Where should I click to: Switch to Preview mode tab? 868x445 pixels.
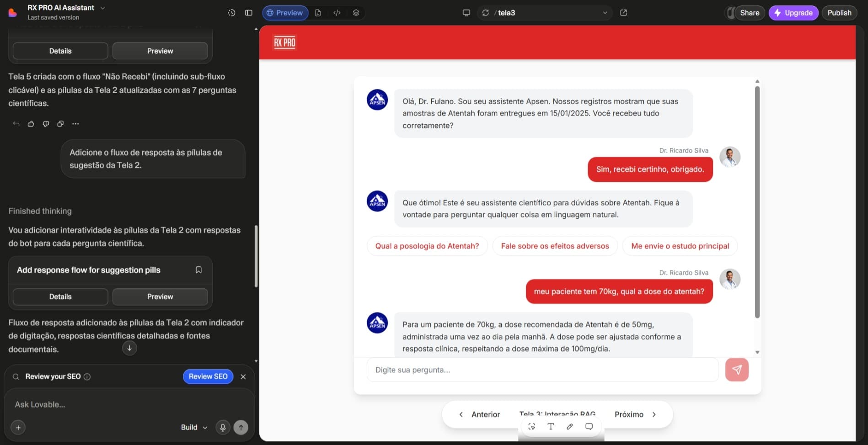(285, 13)
